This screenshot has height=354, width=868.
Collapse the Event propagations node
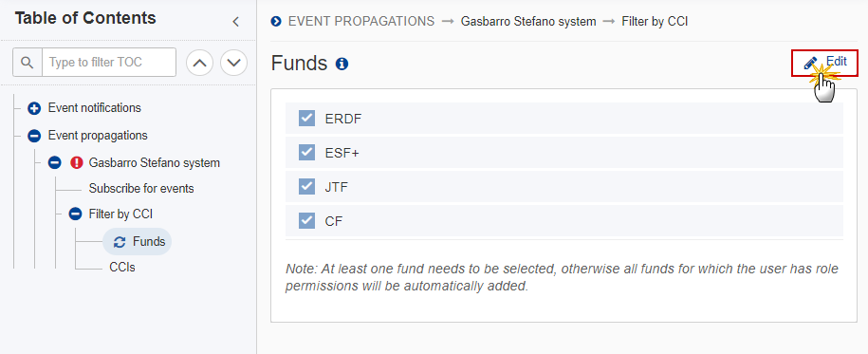pyautogui.click(x=34, y=136)
